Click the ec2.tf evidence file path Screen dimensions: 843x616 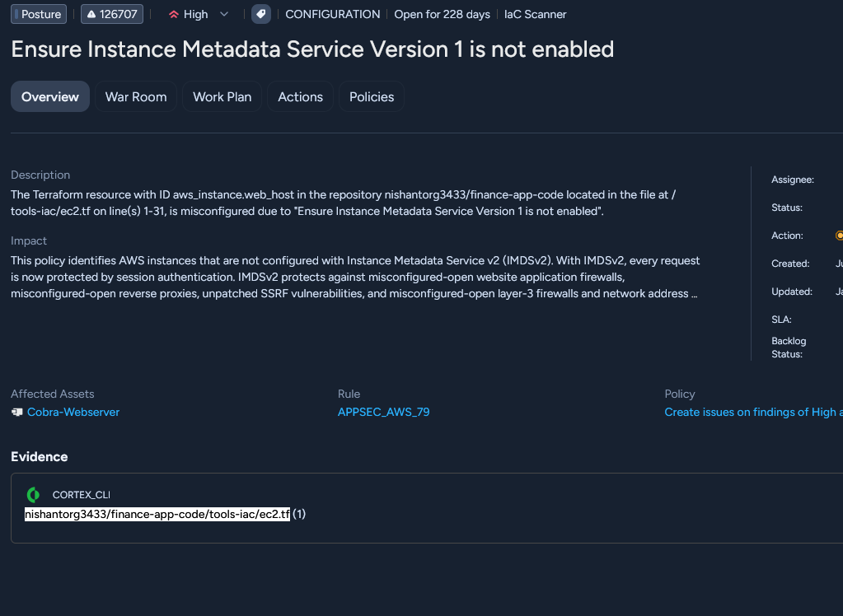pyautogui.click(x=157, y=515)
